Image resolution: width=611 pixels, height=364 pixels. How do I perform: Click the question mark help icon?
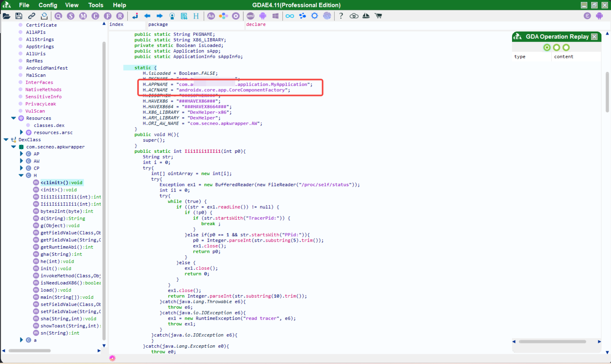click(x=341, y=16)
